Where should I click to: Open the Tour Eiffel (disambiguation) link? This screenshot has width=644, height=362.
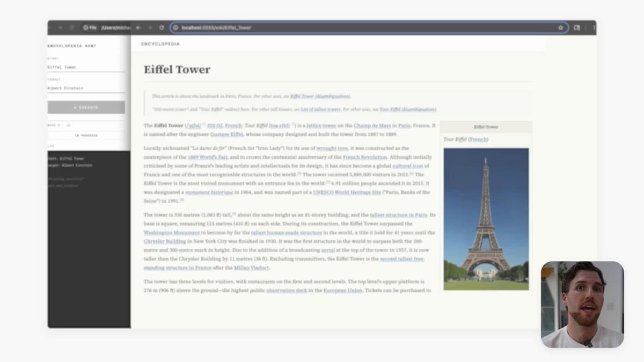point(408,109)
